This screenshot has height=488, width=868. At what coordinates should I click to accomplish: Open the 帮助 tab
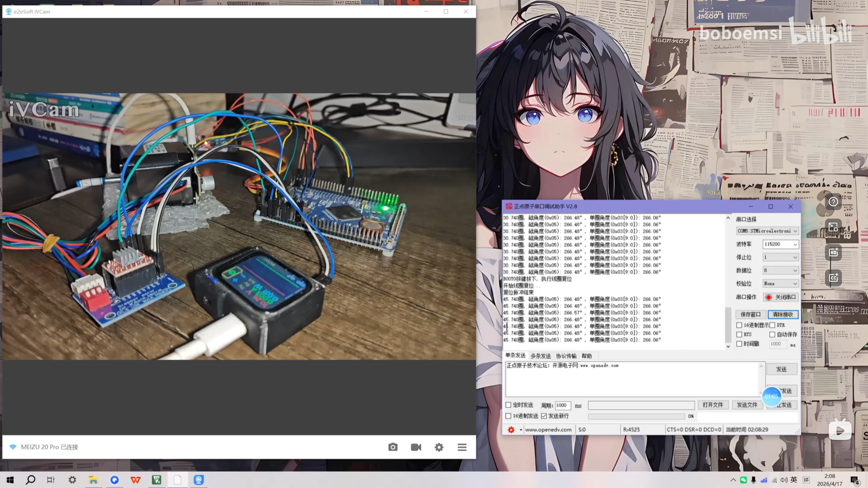pos(587,356)
